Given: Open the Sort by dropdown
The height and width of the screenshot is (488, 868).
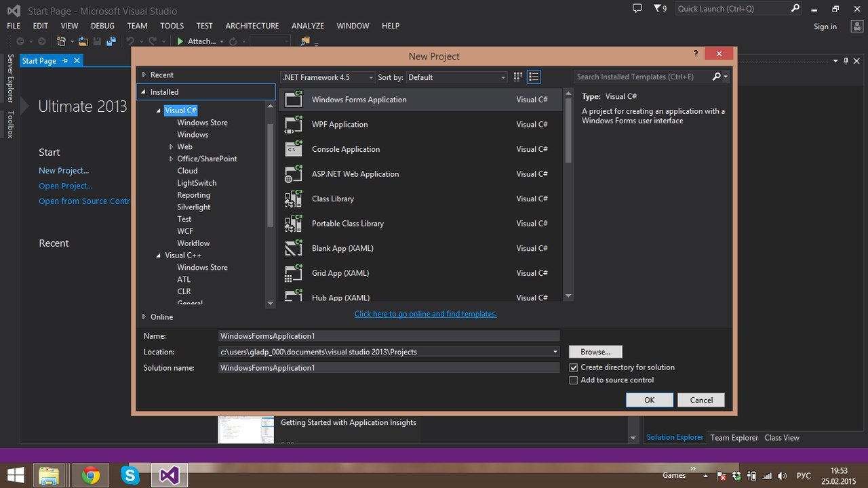Looking at the screenshot, I should 456,77.
